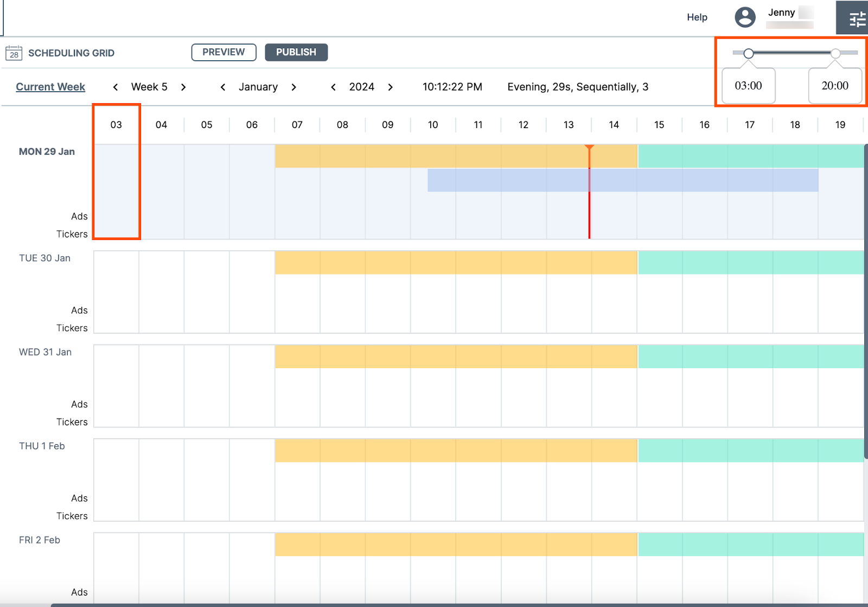868x607 pixels.
Task: Step back one year
Action: tap(333, 87)
